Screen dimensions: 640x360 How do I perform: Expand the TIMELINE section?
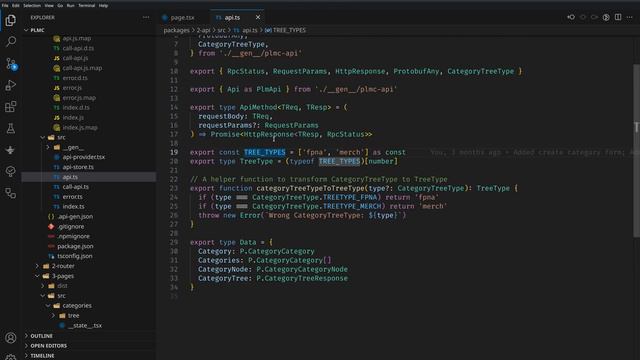click(42, 356)
